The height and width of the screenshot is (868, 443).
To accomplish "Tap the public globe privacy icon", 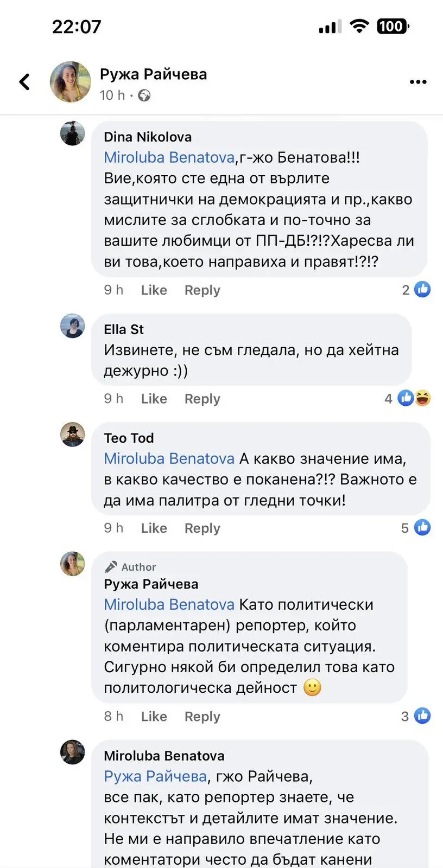I will tap(144, 95).
